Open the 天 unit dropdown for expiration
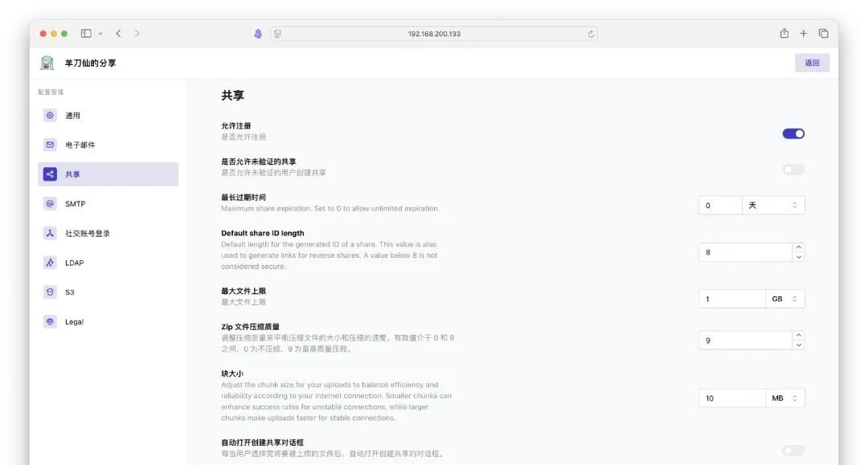Viewport: 868px width, 465px height. 773,205
